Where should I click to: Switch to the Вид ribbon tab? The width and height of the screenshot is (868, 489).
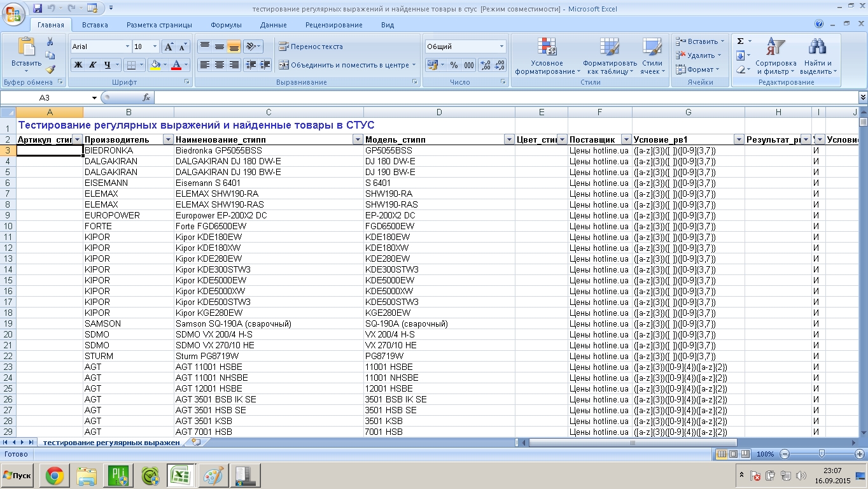coord(388,25)
